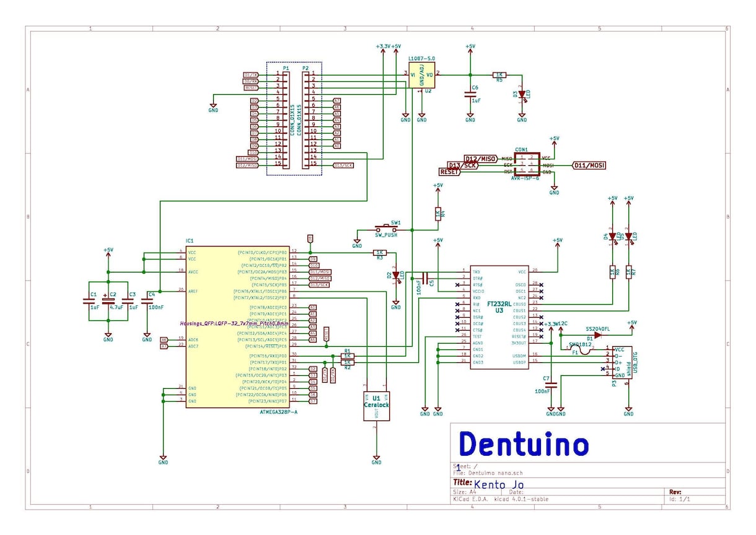This screenshot has height=535, width=756.
Task: Click the SS2040FL diode D1 symbol
Action: point(598,335)
